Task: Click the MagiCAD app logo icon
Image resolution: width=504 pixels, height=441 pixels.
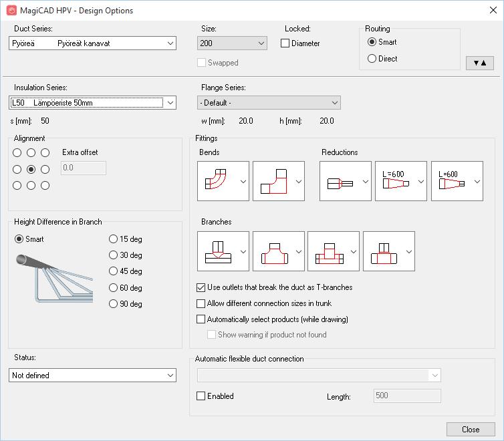Action: point(11,10)
